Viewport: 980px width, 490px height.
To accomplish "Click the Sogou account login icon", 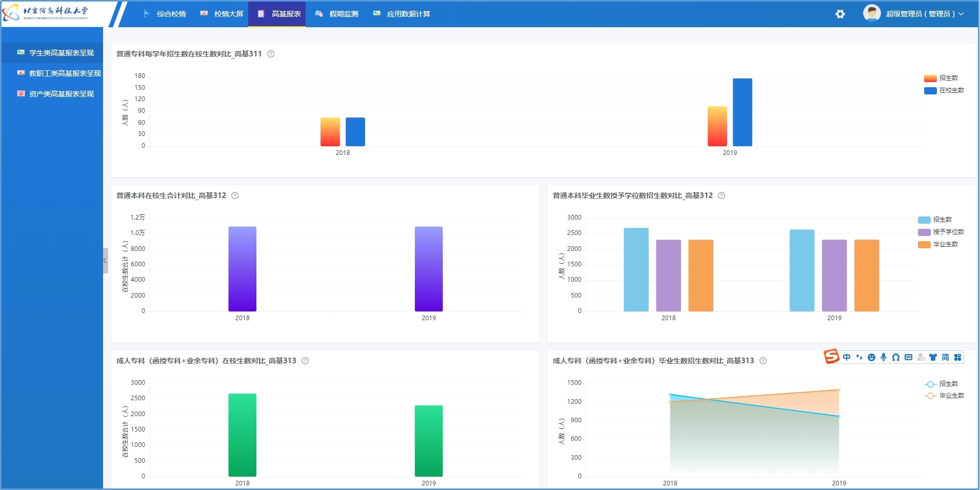I will click(921, 357).
